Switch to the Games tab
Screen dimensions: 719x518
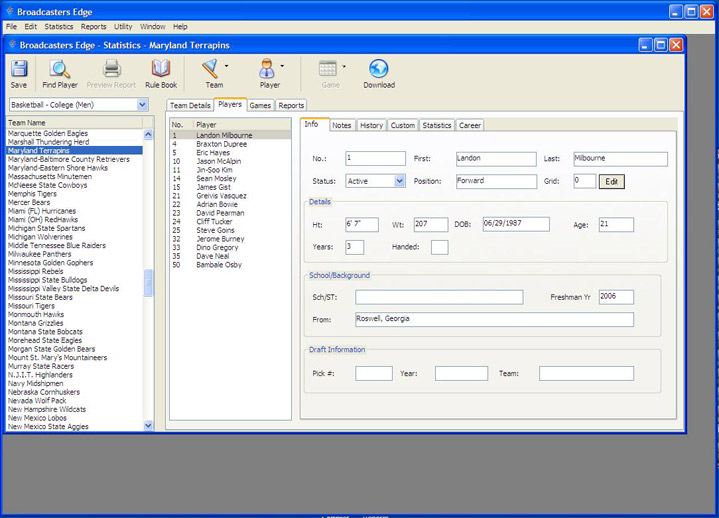click(260, 105)
